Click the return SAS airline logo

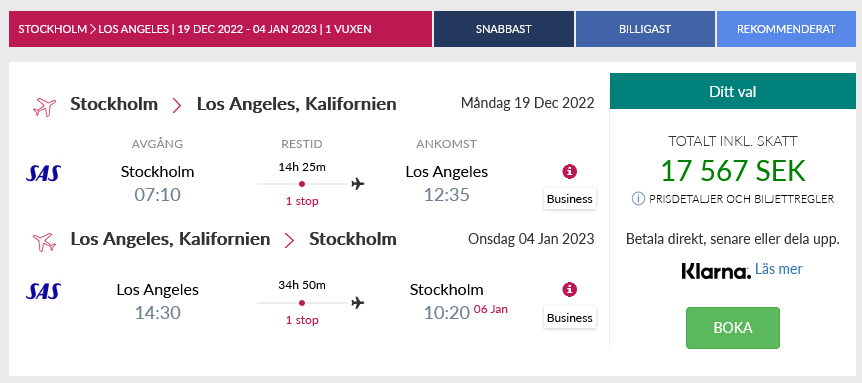pos(43,291)
